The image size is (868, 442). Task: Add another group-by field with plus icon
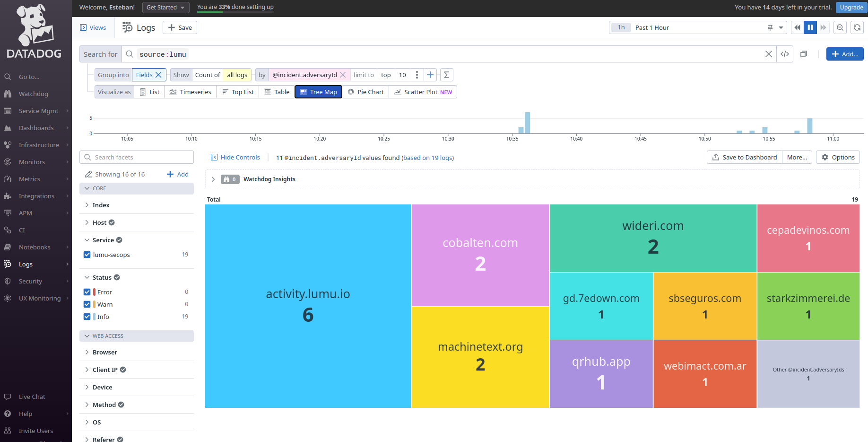[x=430, y=75]
